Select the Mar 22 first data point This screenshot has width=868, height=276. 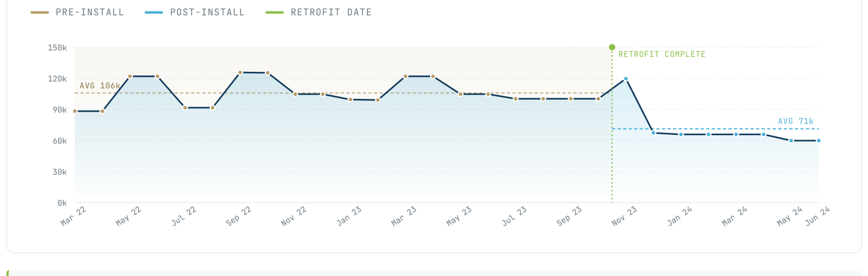(x=75, y=111)
